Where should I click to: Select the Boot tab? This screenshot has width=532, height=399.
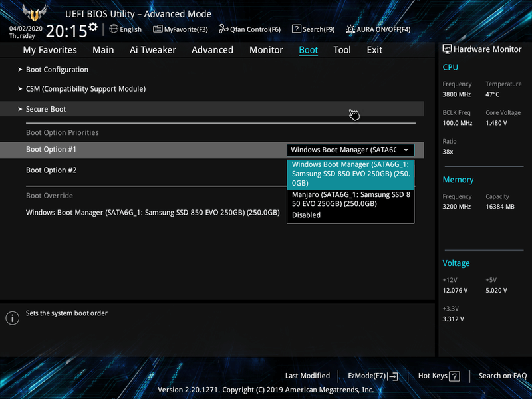(x=308, y=50)
